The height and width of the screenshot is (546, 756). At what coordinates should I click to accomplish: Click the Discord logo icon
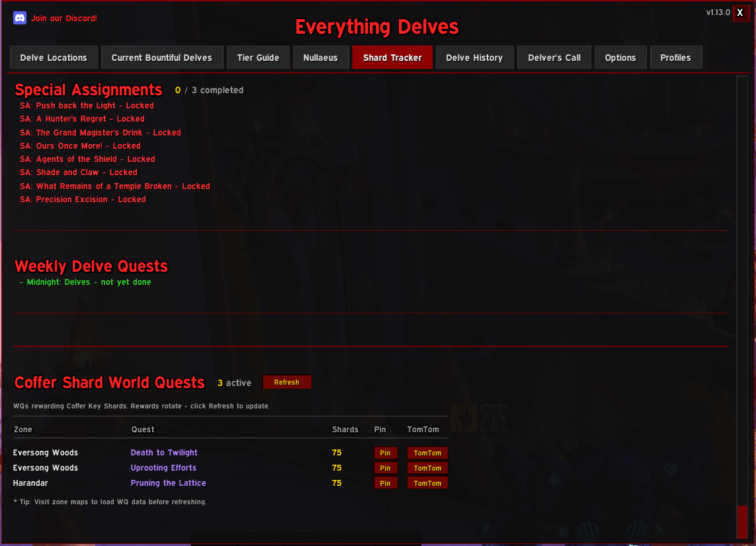(20, 19)
